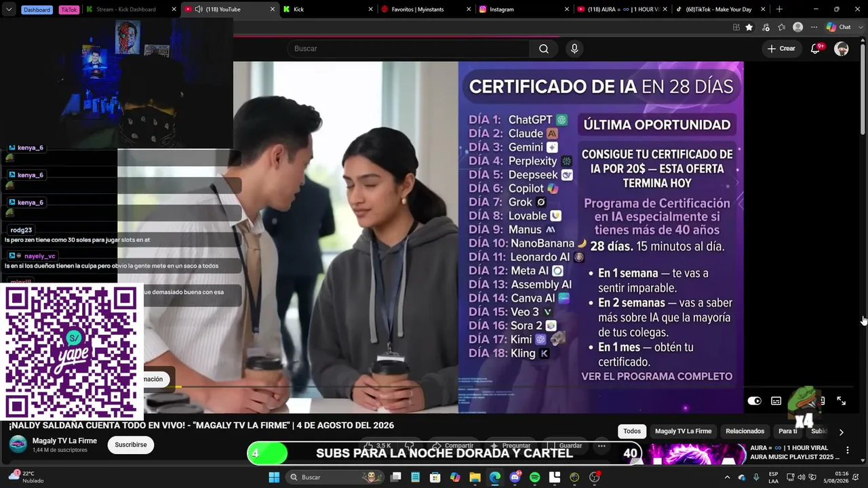The image size is (868, 488).
Task: Open the weather widget showing 22°C
Action: pos(27,477)
